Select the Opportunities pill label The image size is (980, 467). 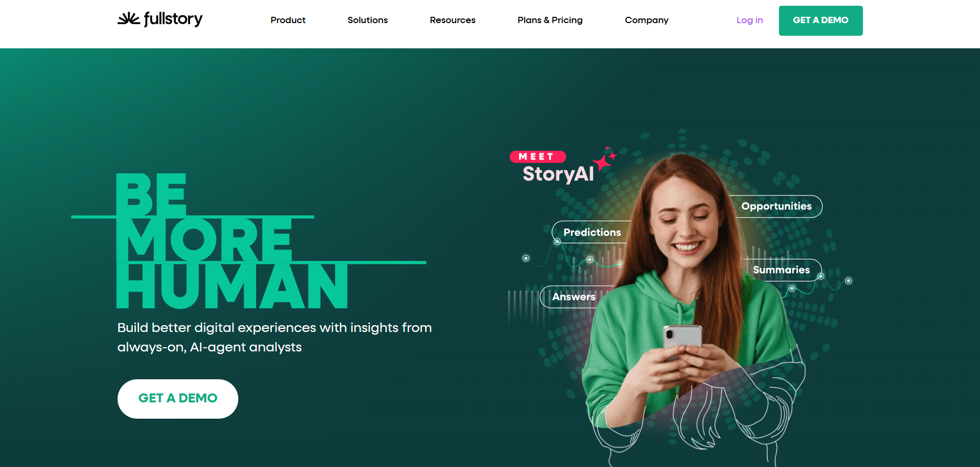click(776, 206)
